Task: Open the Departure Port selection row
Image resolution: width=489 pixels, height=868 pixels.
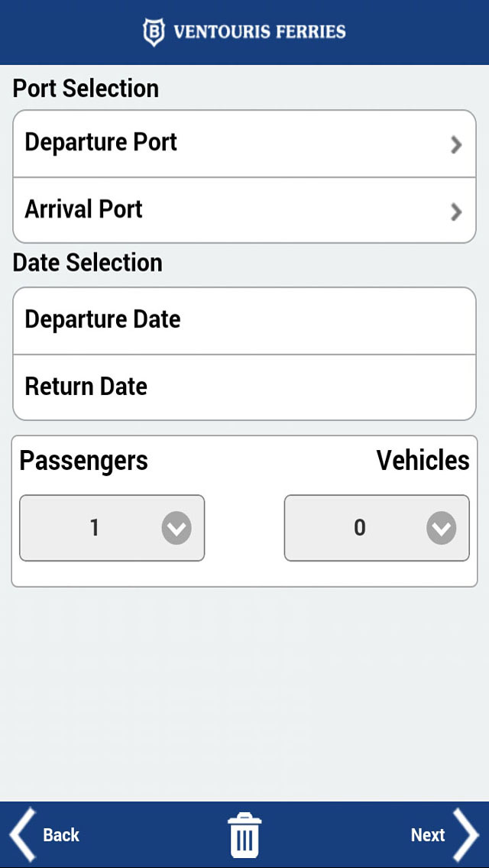Action: click(x=244, y=144)
